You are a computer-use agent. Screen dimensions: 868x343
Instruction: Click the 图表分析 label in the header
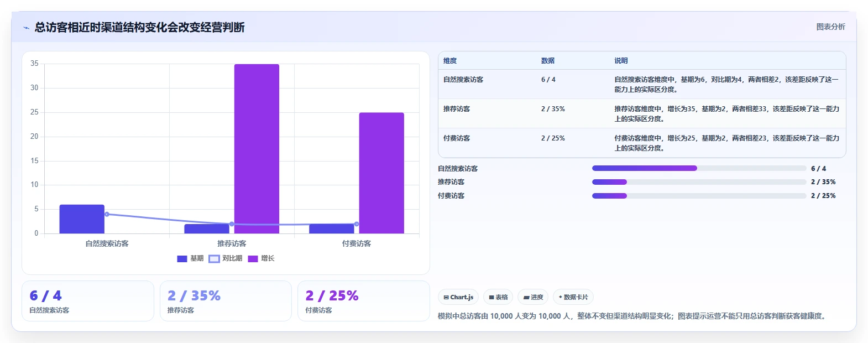[x=830, y=27]
